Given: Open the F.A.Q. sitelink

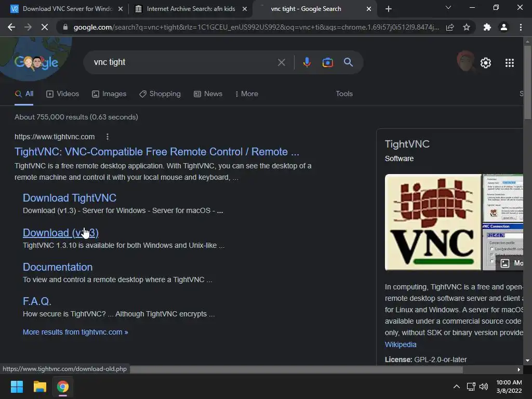Looking at the screenshot, I should tap(37, 301).
